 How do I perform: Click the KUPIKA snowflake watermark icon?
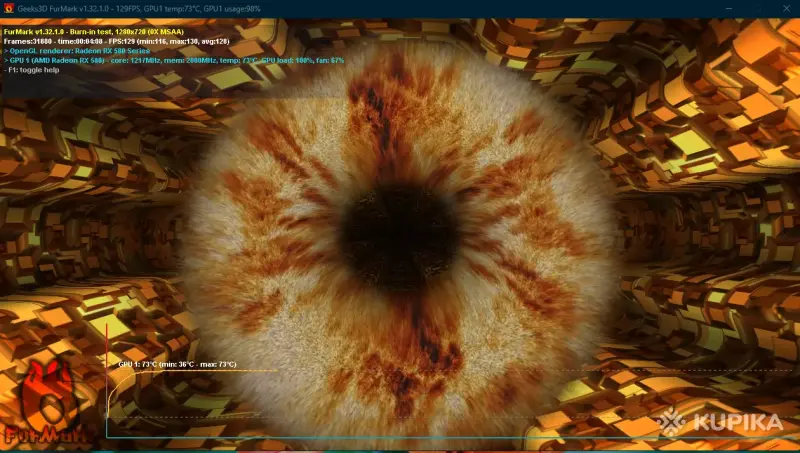click(670, 422)
